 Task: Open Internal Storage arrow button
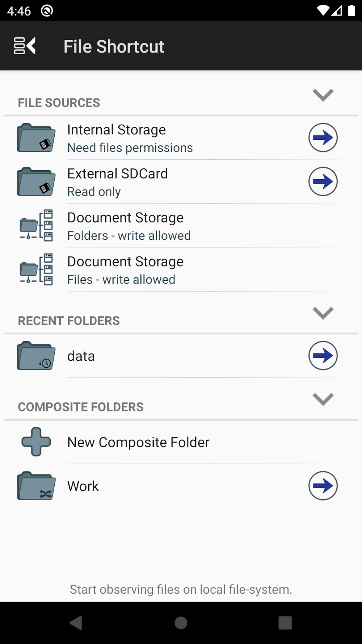(x=323, y=138)
